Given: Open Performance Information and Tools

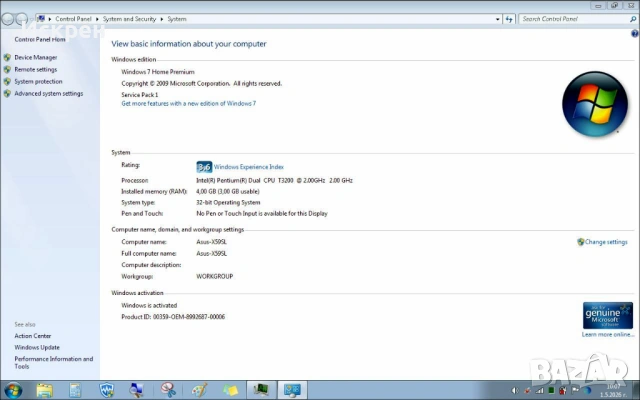Looking at the screenshot, I should [53, 363].
